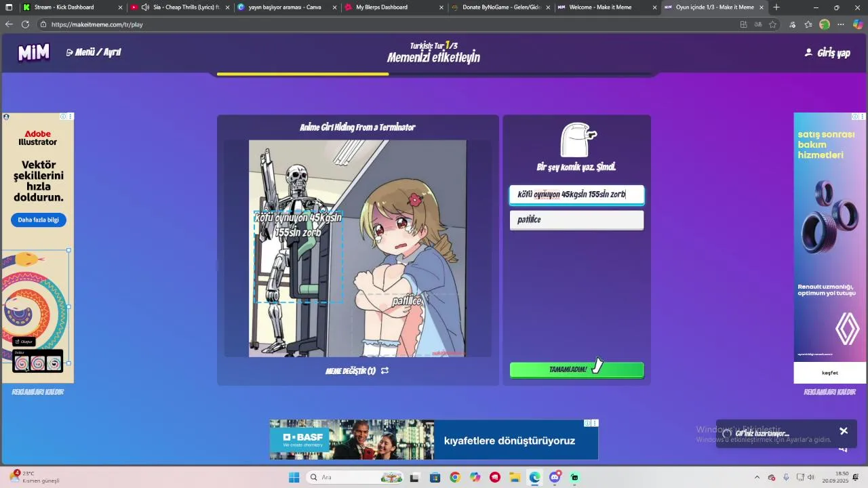
Task: Open the Copilot icon in browser toolbar
Action: (x=857, y=24)
